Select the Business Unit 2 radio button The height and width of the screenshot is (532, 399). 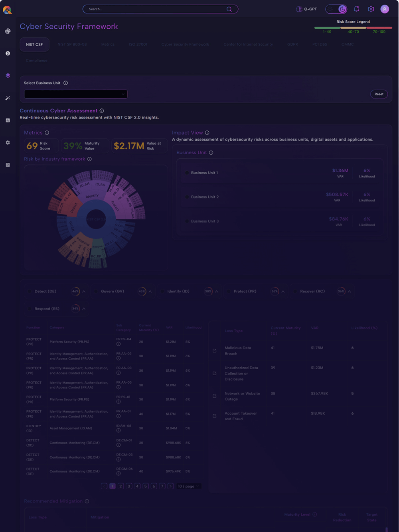tap(187, 197)
